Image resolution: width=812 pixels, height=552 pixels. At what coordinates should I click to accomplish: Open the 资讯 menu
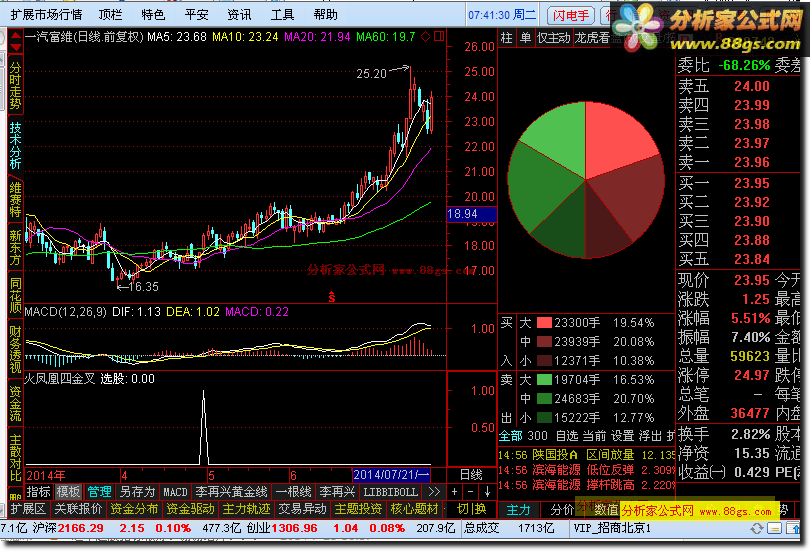tap(239, 14)
